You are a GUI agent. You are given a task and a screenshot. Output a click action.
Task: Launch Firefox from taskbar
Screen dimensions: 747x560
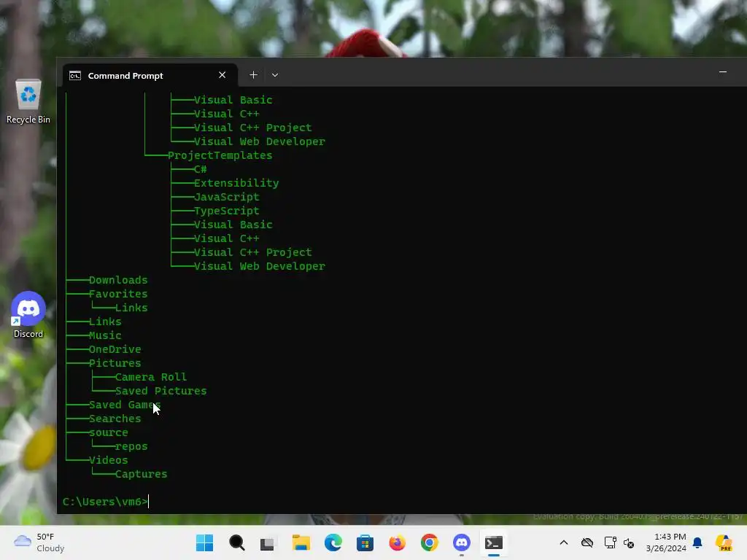(x=397, y=542)
